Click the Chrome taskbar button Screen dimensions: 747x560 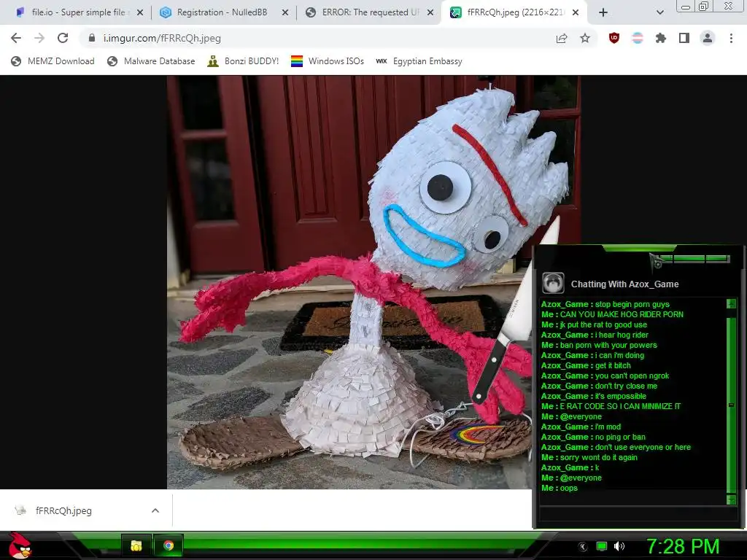(169, 545)
